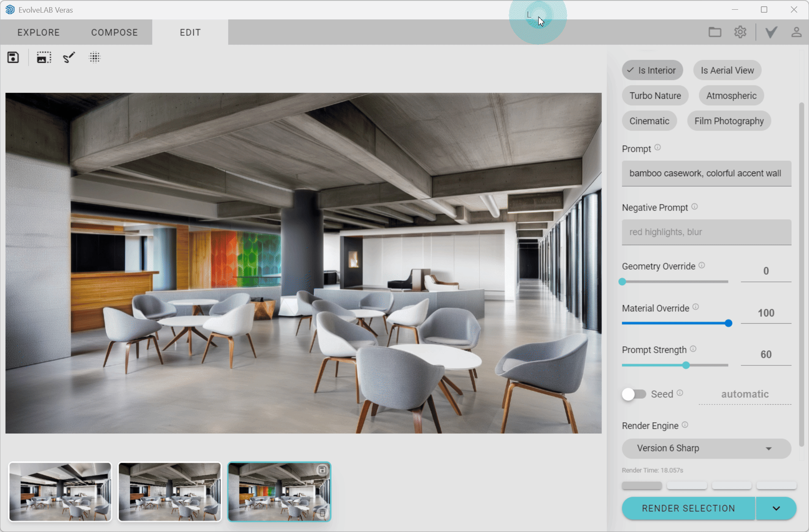Enable the Cinematic chip
The width and height of the screenshot is (809, 532).
click(x=649, y=121)
